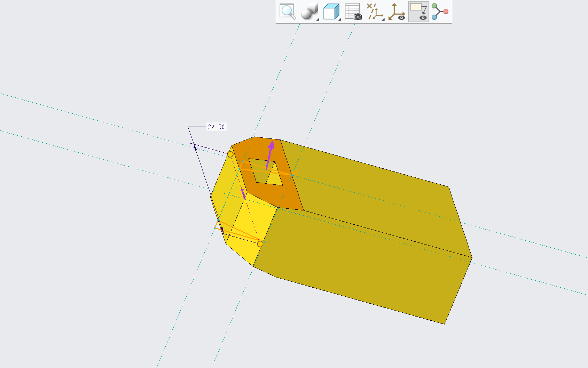
Task: Click the three colored nodes icon
Action: click(x=440, y=12)
